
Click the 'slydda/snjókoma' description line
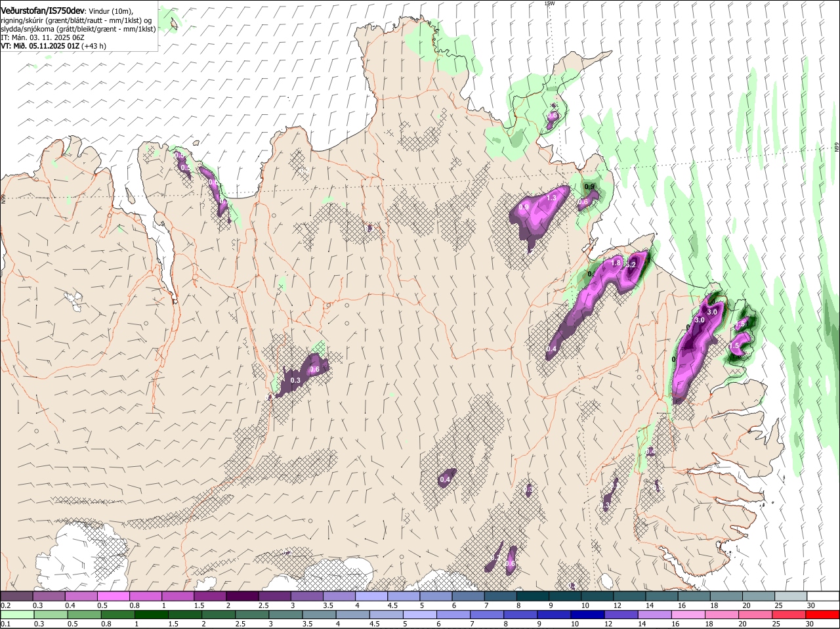tap(78, 29)
